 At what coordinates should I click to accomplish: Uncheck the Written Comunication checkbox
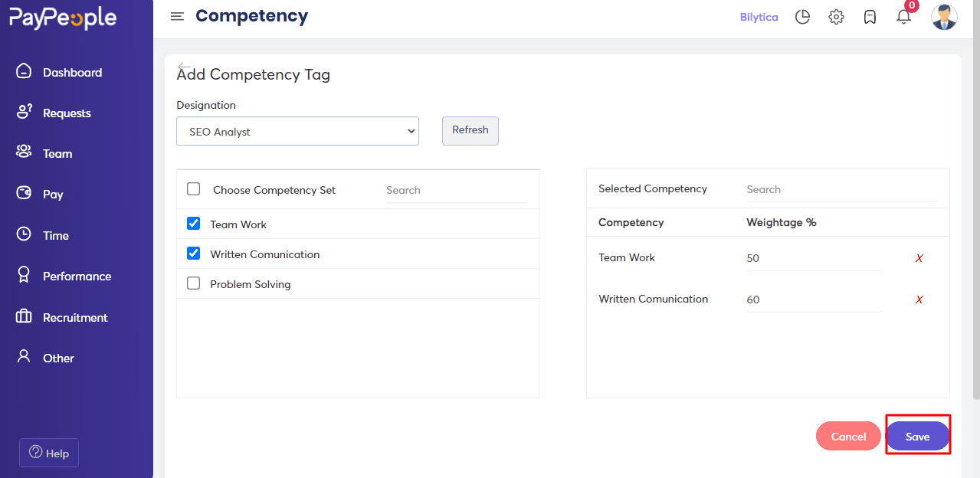coord(194,254)
